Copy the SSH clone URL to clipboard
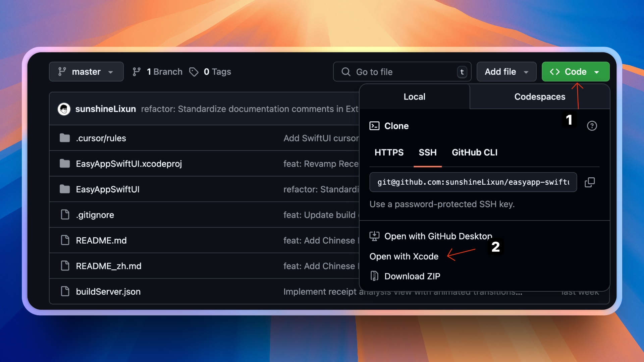644x362 pixels. coord(589,182)
